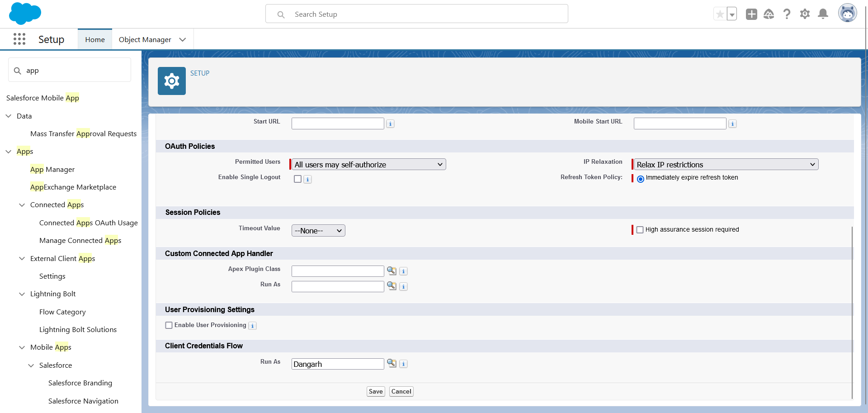
Task: Enable the Single Logout checkbox
Action: pyautogui.click(x=297, y=179)
